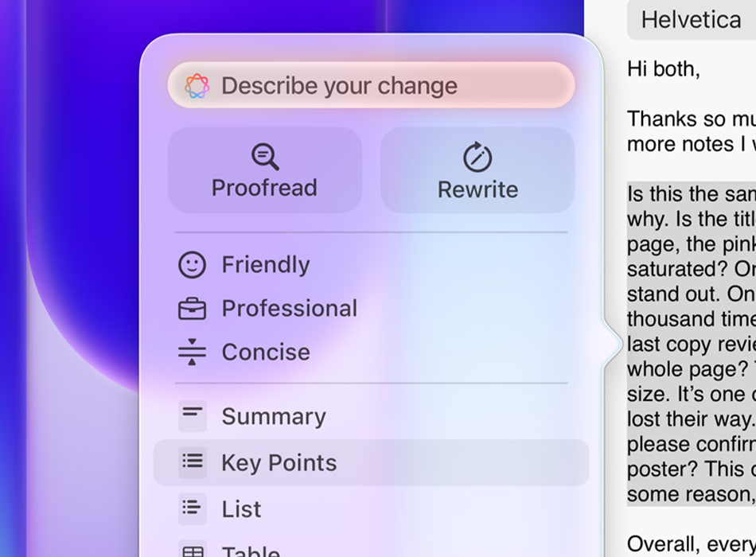Viewport: 756px width, 557px height.
Task: Click the Rewrite circular pencil icon
Action: pos(477,158)
